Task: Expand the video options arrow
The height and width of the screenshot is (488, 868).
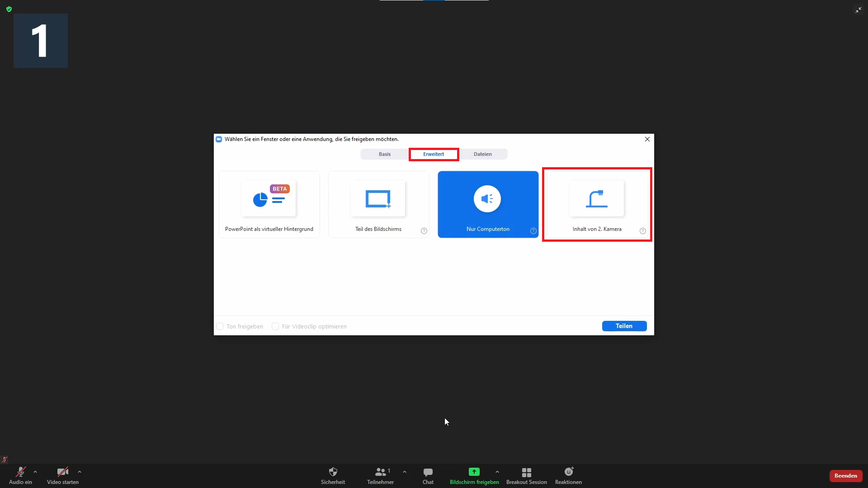Action: pyautogui.click(x=80, y=472)
